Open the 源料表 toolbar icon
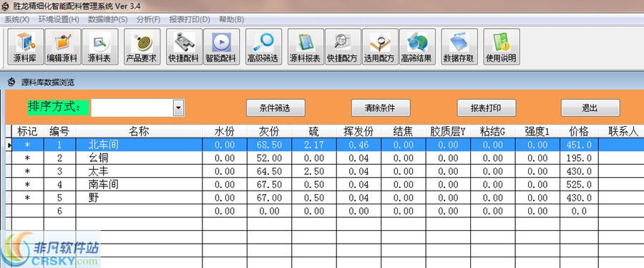The width and height of the screenshot is (644, 268). pos(99,47)
